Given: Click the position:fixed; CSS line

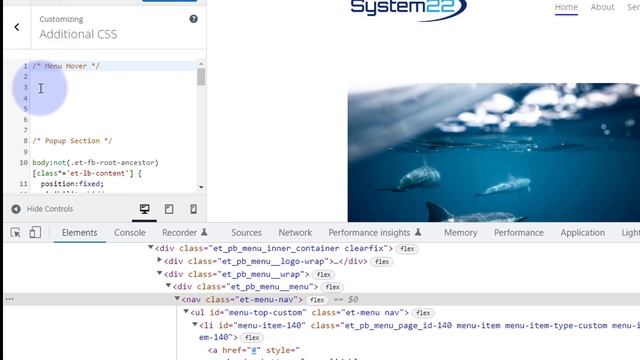Looking at the screenshot, I should pos(72,184).
